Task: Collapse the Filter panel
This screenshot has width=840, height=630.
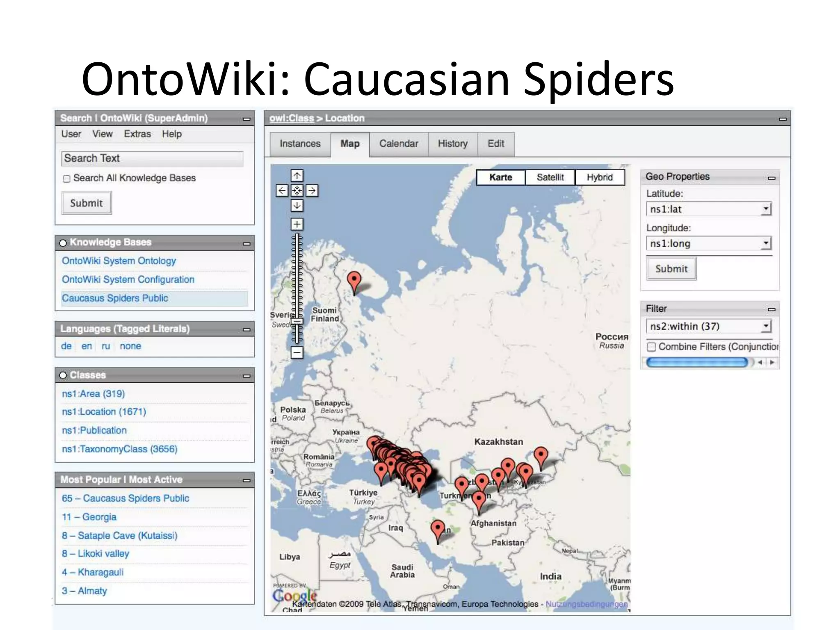Action: click(x=772, y=309)
